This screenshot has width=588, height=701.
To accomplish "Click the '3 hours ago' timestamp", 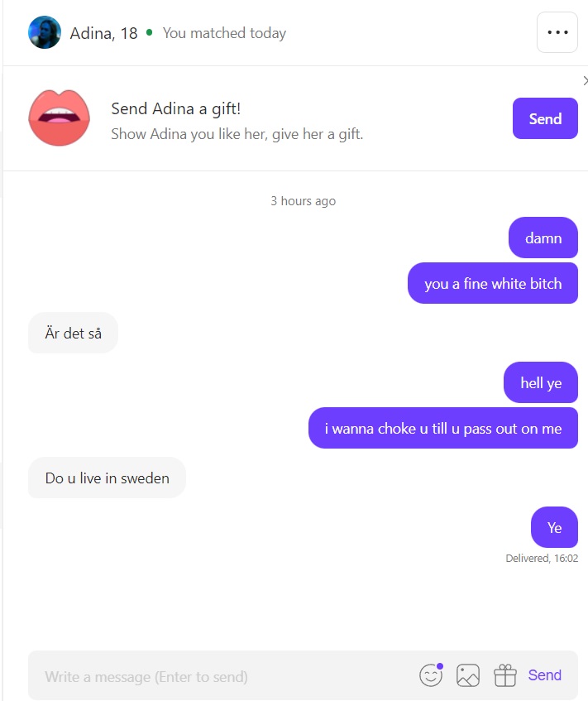I will coord(303,201).
